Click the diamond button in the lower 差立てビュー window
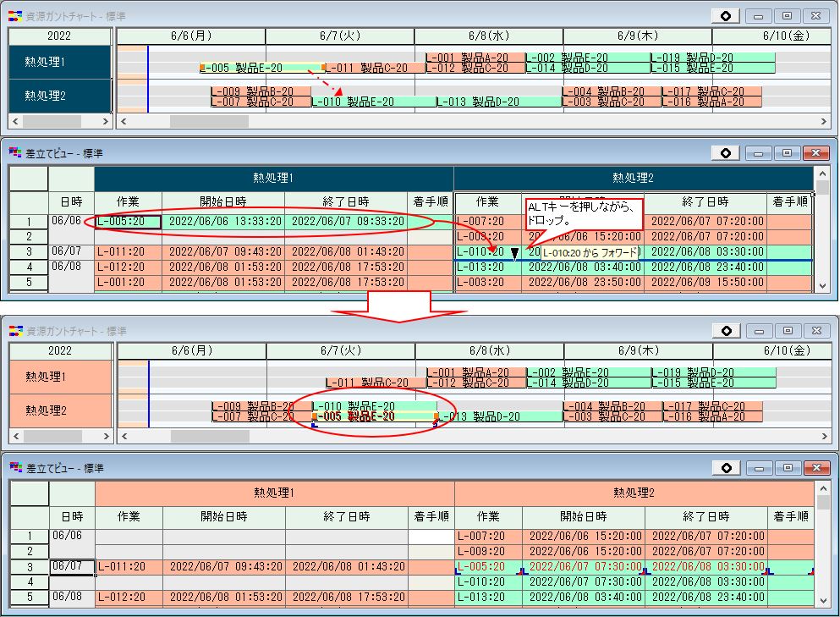Viewport: 840px width, 617px height. tap(727, 468)
